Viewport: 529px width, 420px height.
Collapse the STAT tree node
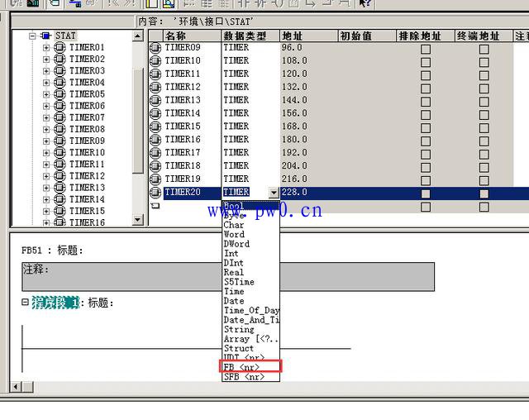(x=32, y=36)
